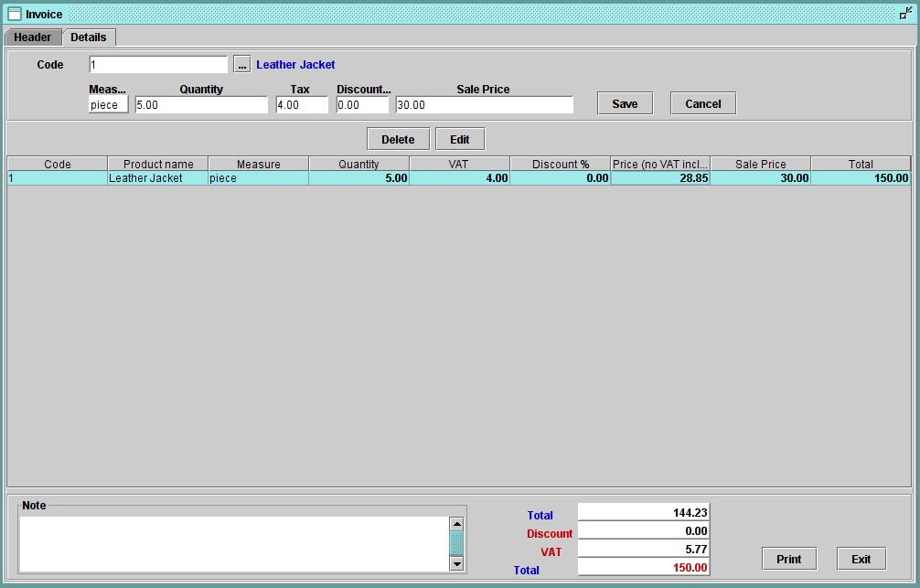
Task: Click the Sale Price input field
Action: point(483,104)
